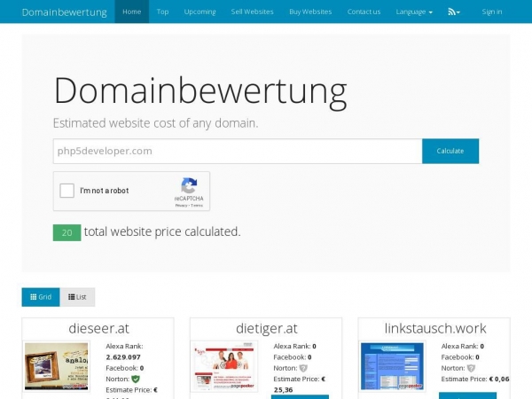This screenshot has width=532, height=399.
Task: Click the grey Norton shield for dietiger.at
Action: [303, 368]
